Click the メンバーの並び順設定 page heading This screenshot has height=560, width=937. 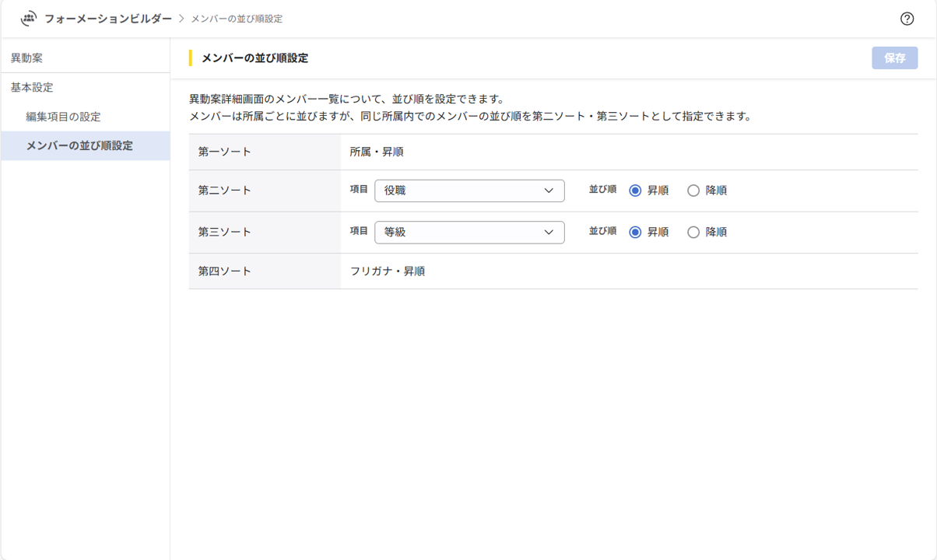click(256, 58)
